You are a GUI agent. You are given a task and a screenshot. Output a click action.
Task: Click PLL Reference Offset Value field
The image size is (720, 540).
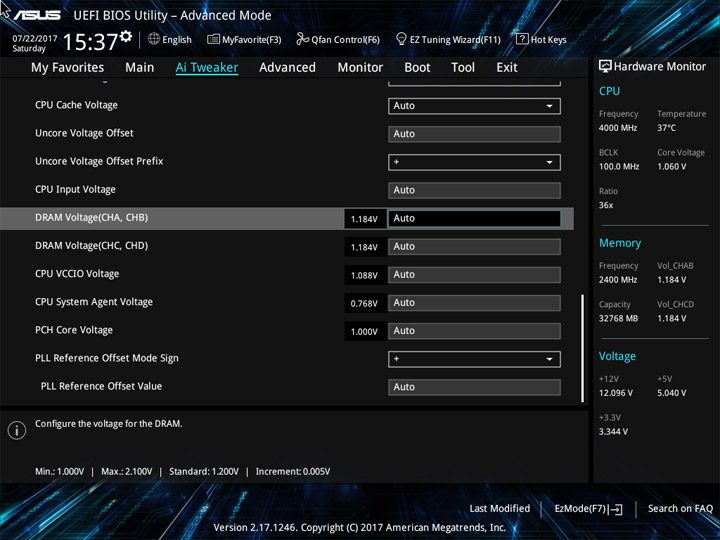(x=474, y=387)
